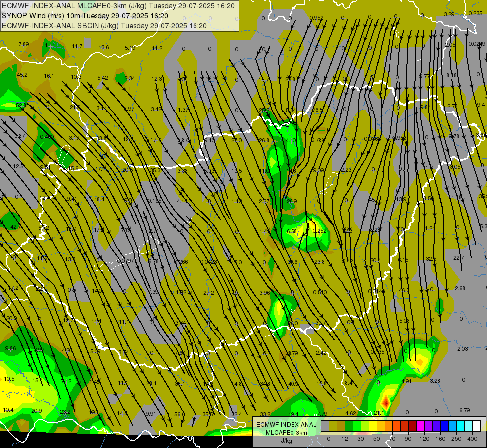Click the map value 3.29
This screenshot has width=487, height=448.
coord(449,14)
